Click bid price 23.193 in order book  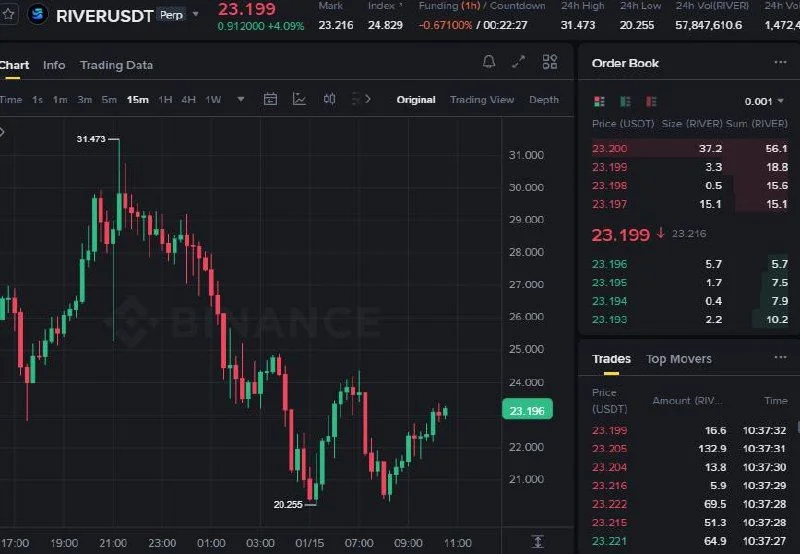click(x=610, y=320)
